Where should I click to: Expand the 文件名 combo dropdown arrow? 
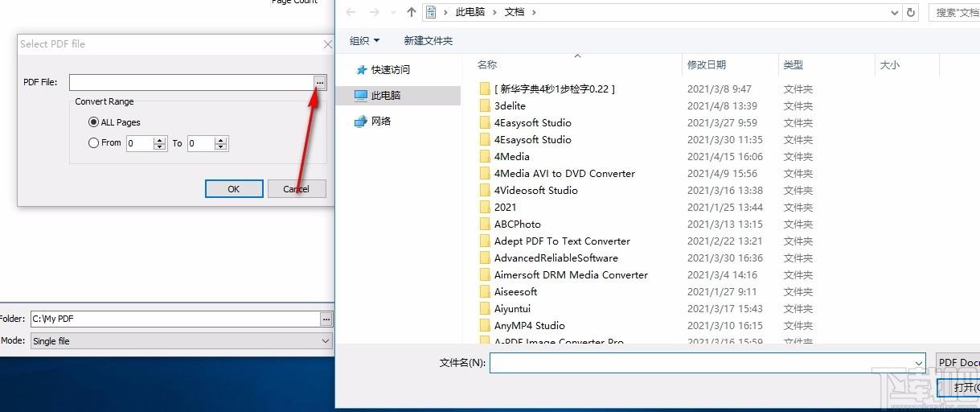click(x=919, y=363)
